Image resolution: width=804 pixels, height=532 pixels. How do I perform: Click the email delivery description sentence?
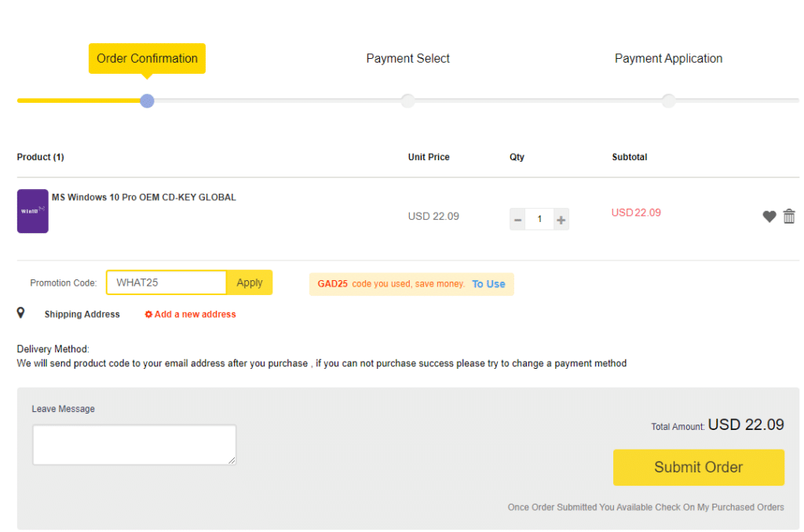click(321, 363)
